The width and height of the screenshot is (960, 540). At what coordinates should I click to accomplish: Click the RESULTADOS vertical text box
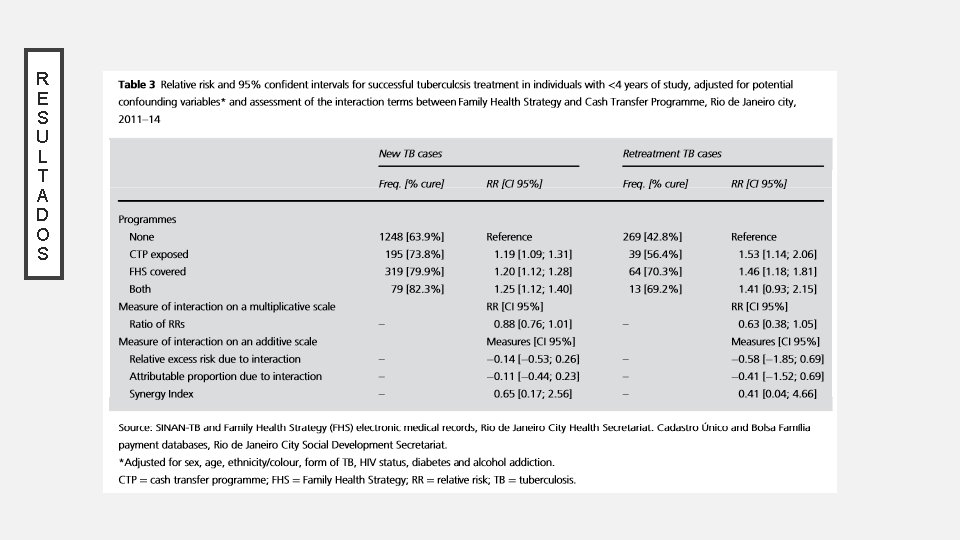(x=44, y=164)
